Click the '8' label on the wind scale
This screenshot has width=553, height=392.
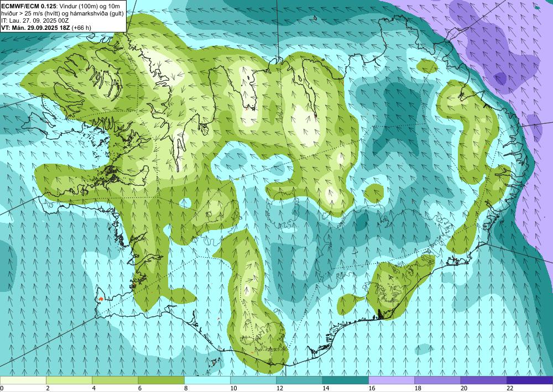186,389
